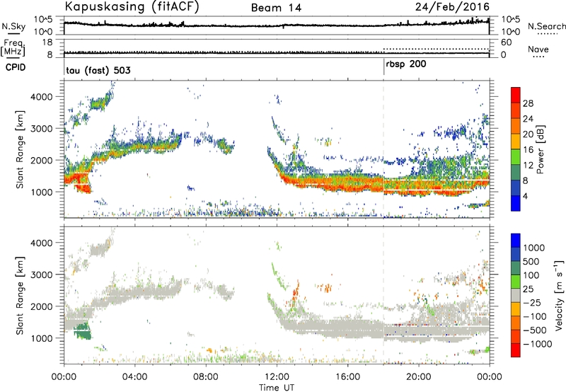Click the 16 tick on Power colorbar
This screenshot has height=392, width=566.
click(x=528, y=150)
